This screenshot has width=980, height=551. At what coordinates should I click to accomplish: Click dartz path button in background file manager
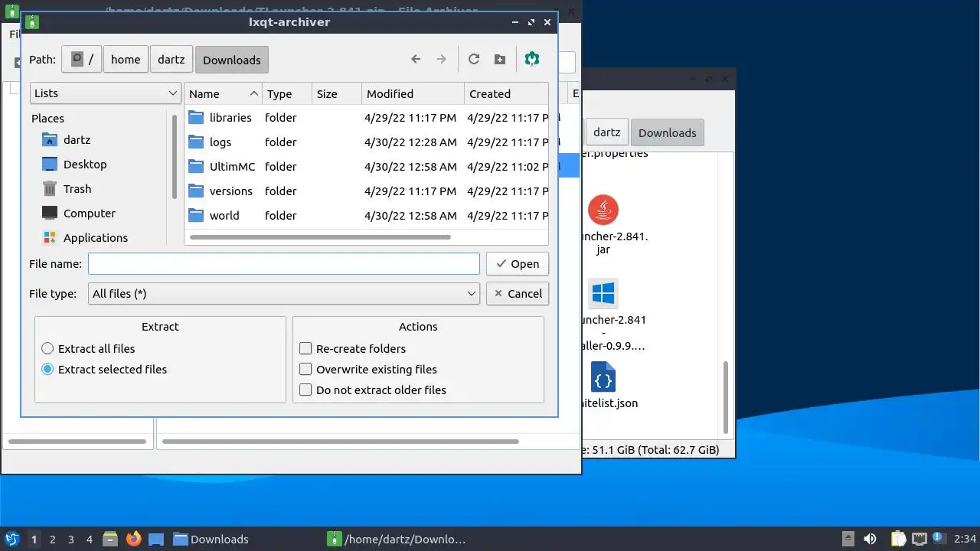click(606, 132)
